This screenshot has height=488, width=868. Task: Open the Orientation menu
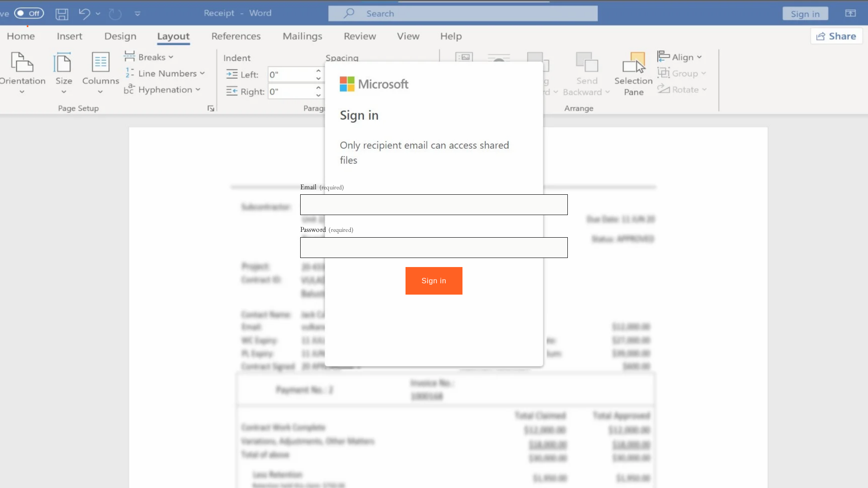point(22,73)
